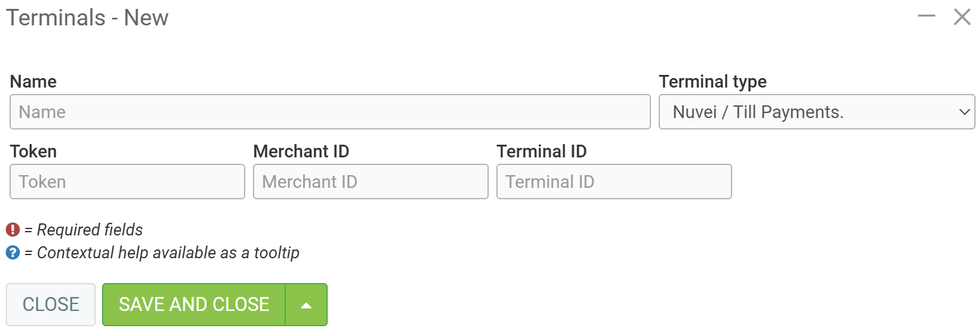Open the Terminal type dropdown
This screenshot has width=980, height=330.
(x=816, y=112)
